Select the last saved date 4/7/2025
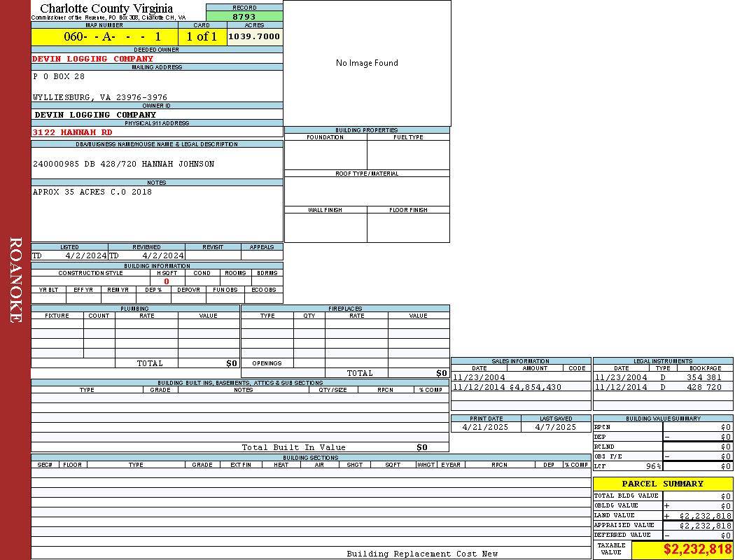Screen dimensions: 735x560 pyautogui.click(x=555, y=427)
